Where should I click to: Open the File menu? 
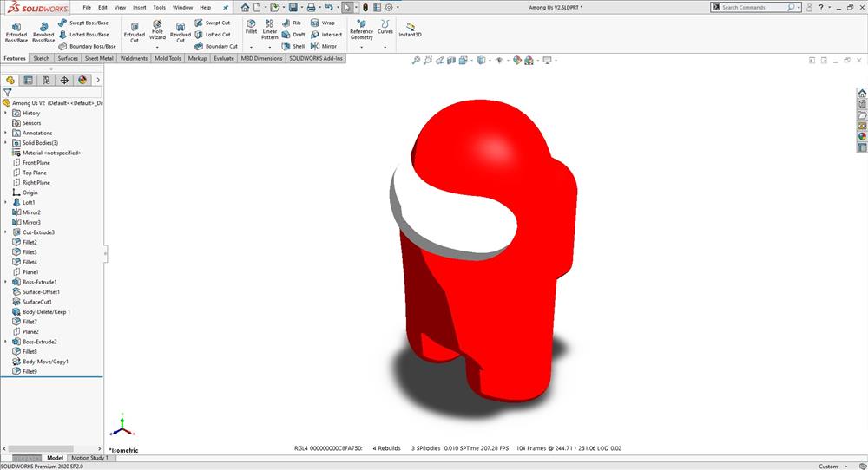pos(87,7)
